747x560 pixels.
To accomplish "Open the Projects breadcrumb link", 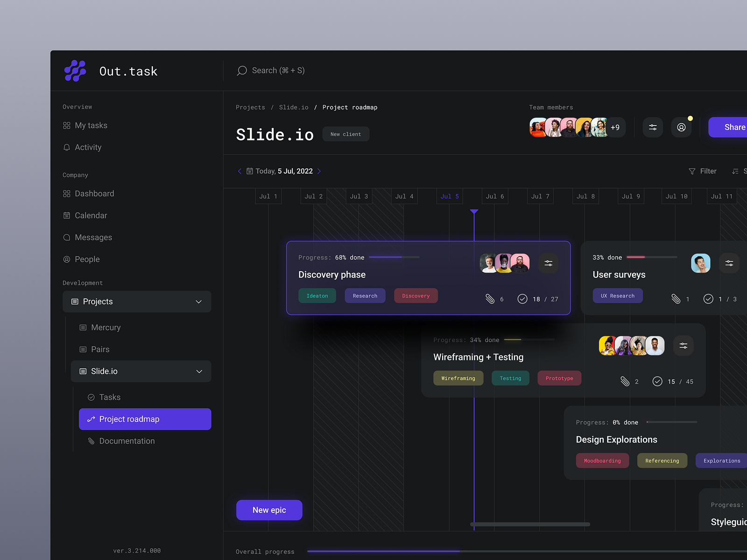I will point(250,107).
